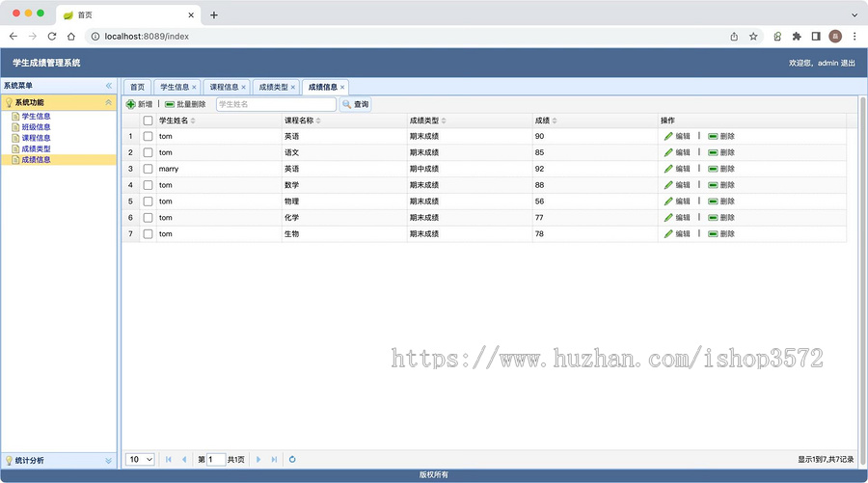Open the browser extensions puzzle icon

click(797, 37)
